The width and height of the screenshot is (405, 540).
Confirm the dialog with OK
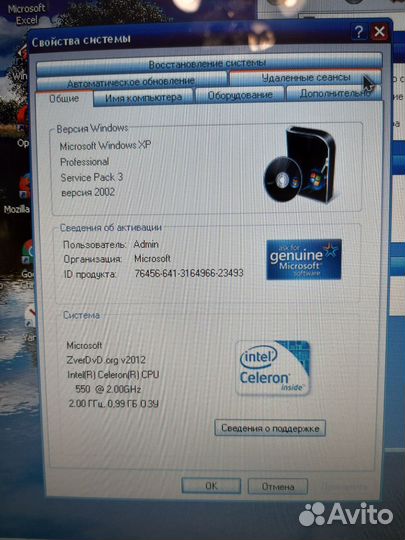point(211,486)
